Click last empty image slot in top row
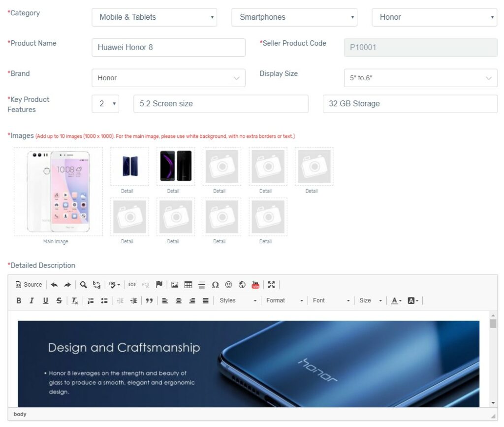 coord(315,166)
